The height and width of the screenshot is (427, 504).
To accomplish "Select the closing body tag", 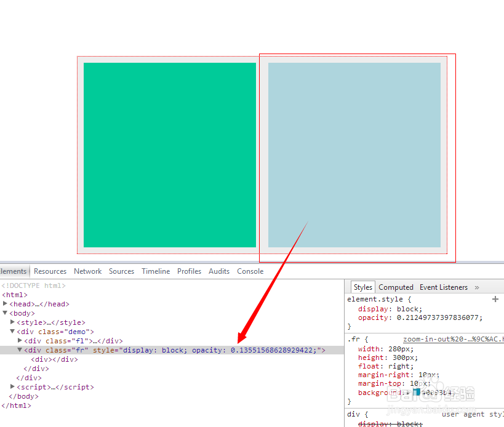I will [23, 396].
